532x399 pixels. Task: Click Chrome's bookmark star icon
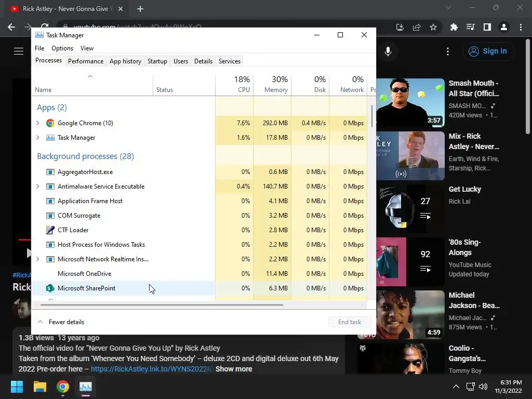(x=433, y=27)
